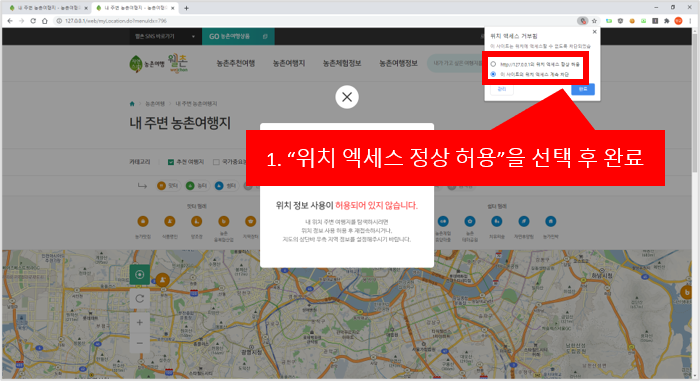Zoom out the map with minus button
700x381 pixels.
[x=140, y=343]
